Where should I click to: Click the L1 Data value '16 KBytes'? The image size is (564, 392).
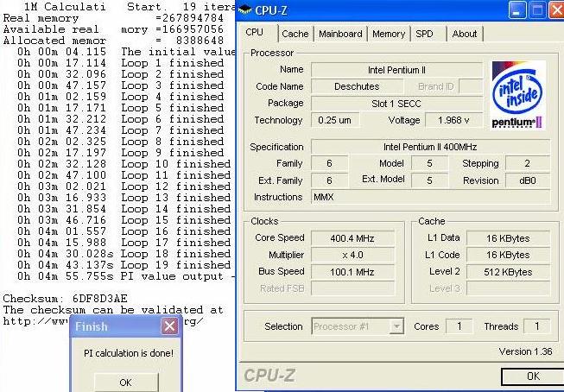(x=508, y=238)
